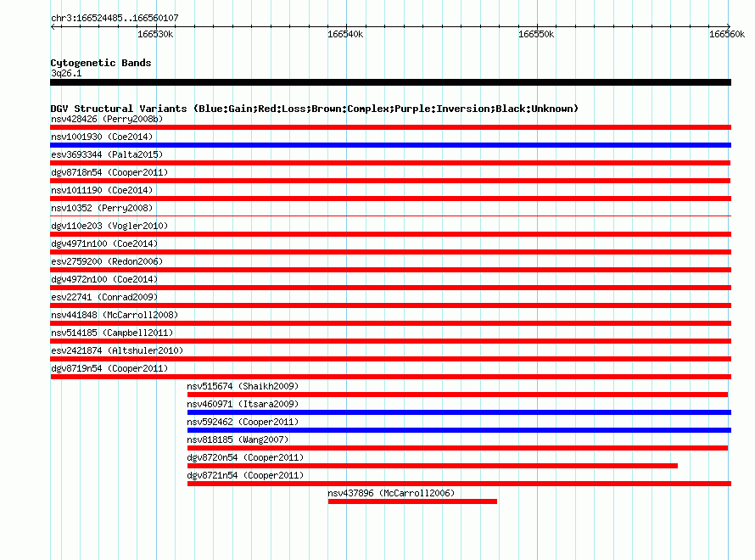
Task: Open the esv2421874 (Altshuler2010) label
Action: click(x=117, y=350)
